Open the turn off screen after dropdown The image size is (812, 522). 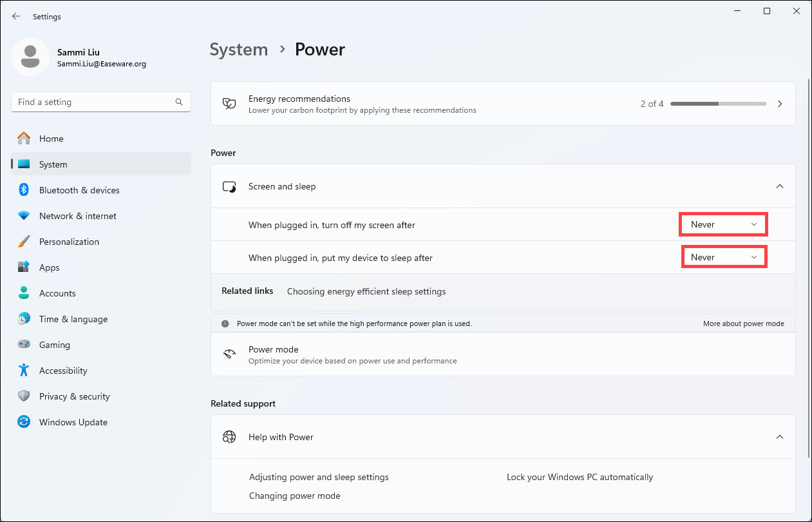tap(724, 224)
